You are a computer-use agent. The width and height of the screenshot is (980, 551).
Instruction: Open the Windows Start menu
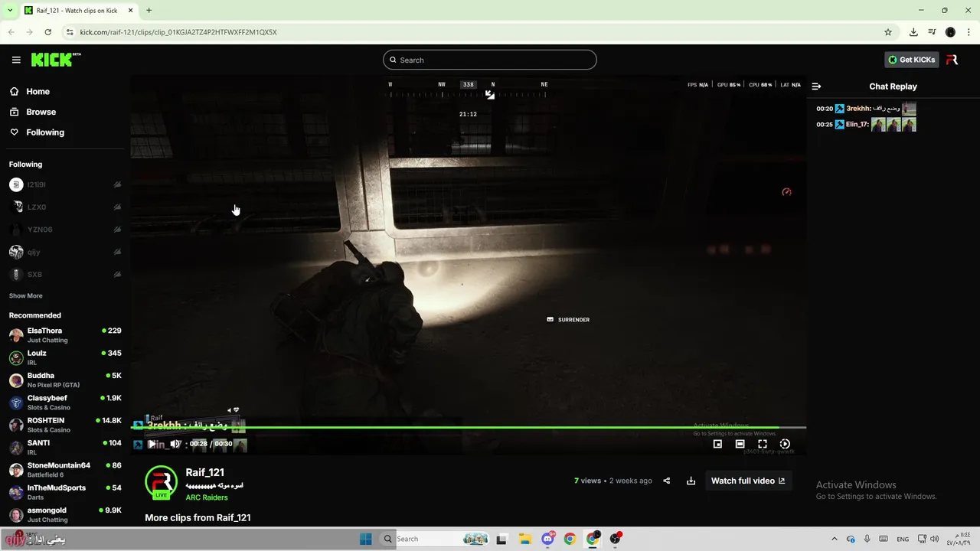click(x=365, y=539)
